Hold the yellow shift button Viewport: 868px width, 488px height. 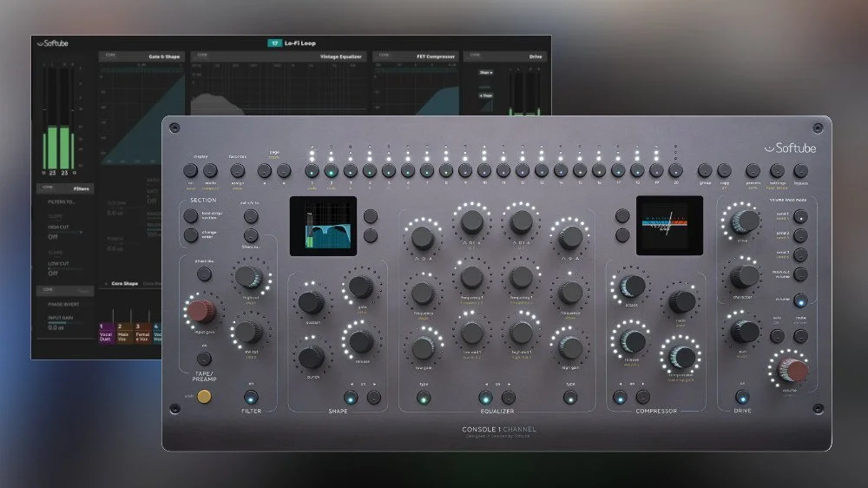[204, 397]
